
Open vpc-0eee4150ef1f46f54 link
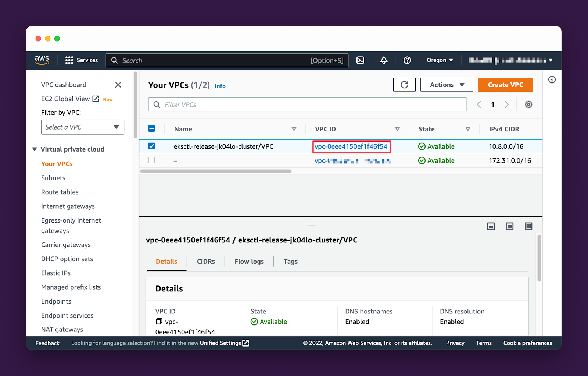[x=351, y=146]
